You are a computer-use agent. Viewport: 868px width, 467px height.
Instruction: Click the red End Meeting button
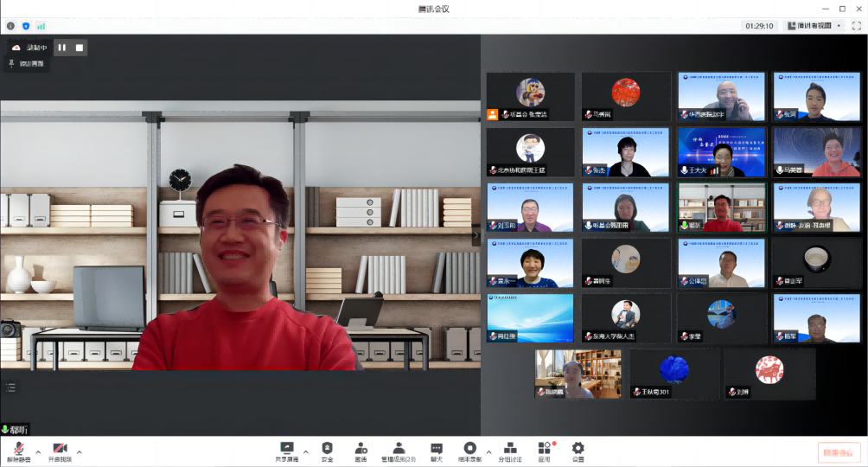point(839,451)
